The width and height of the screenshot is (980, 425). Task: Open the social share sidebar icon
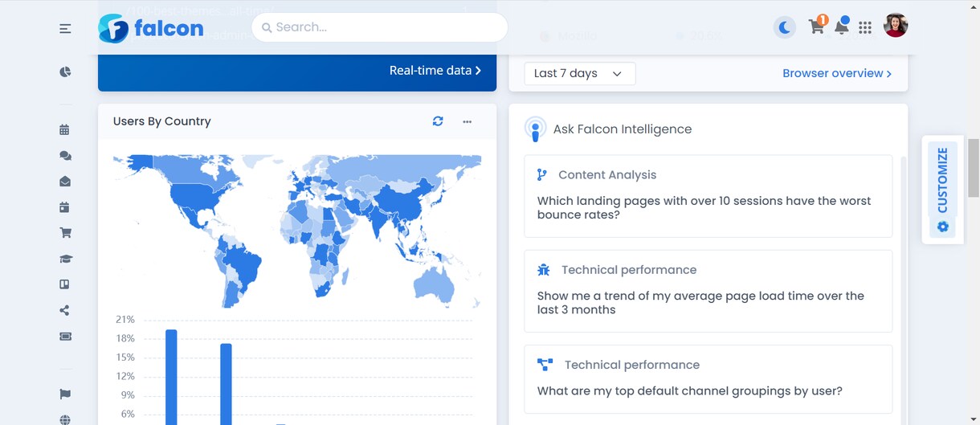pyautogui.click(x=65, y=310)
